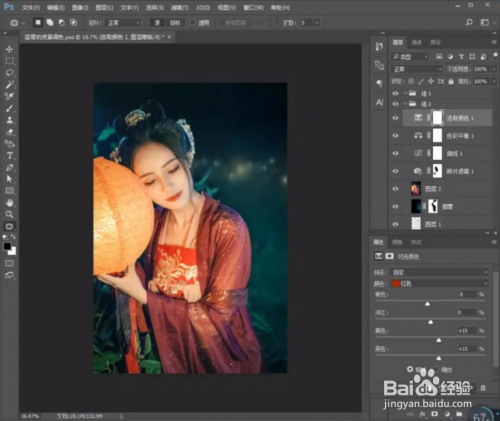The height and width of the screenshot is (421, 500).
Task: Open the layer blend mode dropdown 正常
Action: (x=417, y=69)
